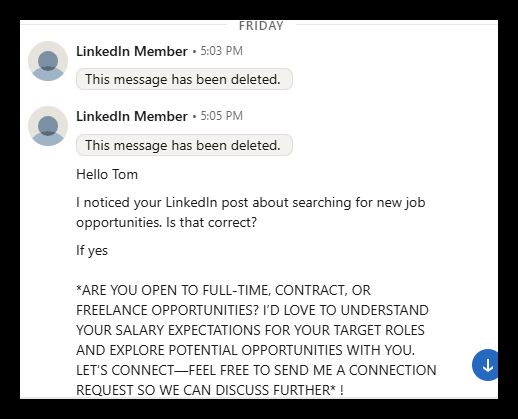Click the 'ARE YOU OPEN TO FULL-TIME' line
The image size is (518, 419).
[223, 290]
